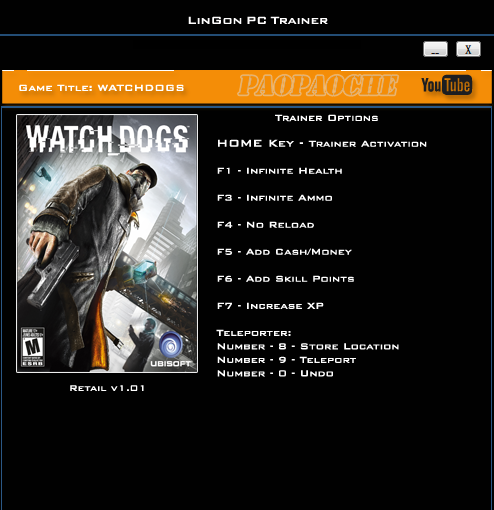Open the YouTube logo link
The width and height of the screenshot is (494, 510).
[x=447, y=85]
